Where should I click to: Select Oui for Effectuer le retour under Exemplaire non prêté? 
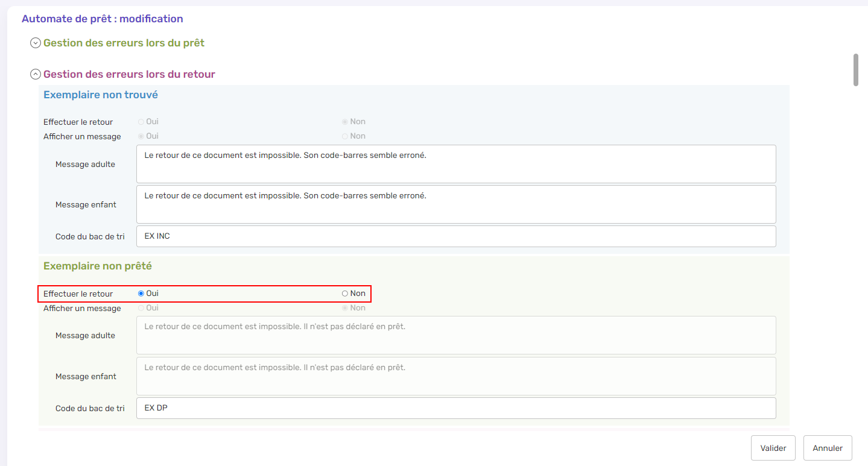click(141, 294)
